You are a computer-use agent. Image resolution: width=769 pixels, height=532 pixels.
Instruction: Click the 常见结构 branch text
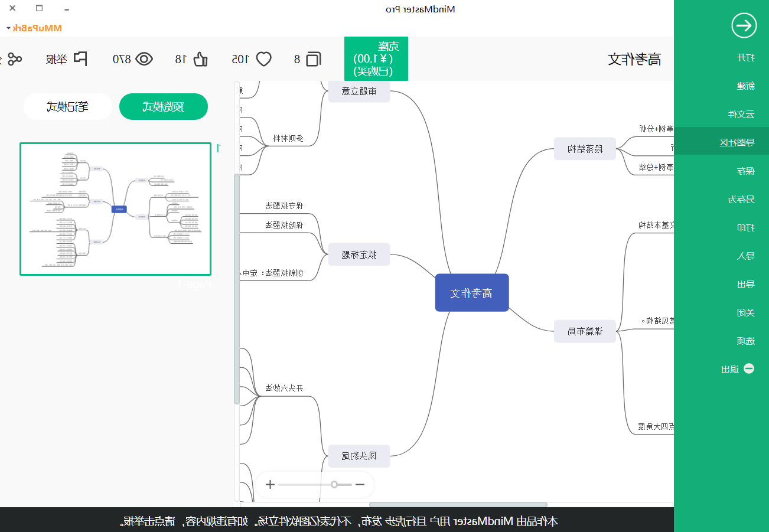(658, 321)
